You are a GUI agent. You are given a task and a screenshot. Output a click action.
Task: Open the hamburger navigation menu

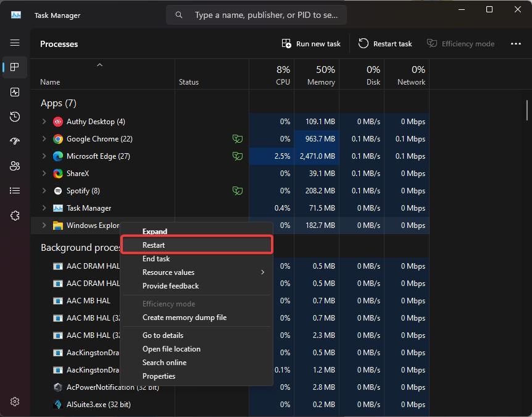pyautogui.click(x=15, y=43)
